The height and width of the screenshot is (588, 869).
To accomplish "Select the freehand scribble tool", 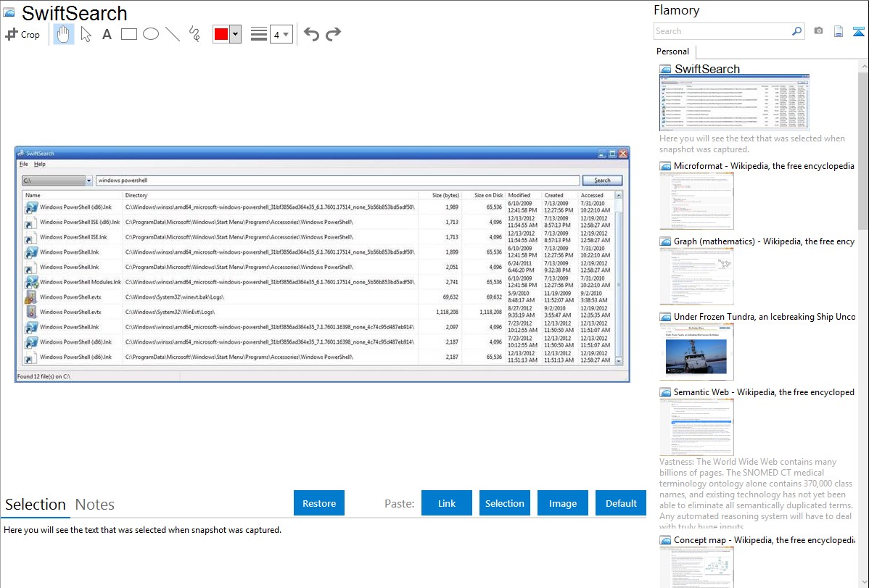I will [x=194, y=34].
